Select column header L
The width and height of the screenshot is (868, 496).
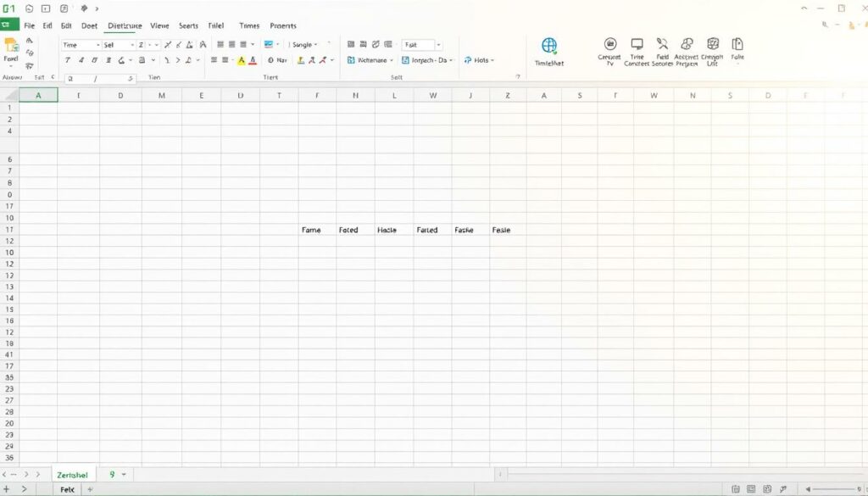click(394, 95)
